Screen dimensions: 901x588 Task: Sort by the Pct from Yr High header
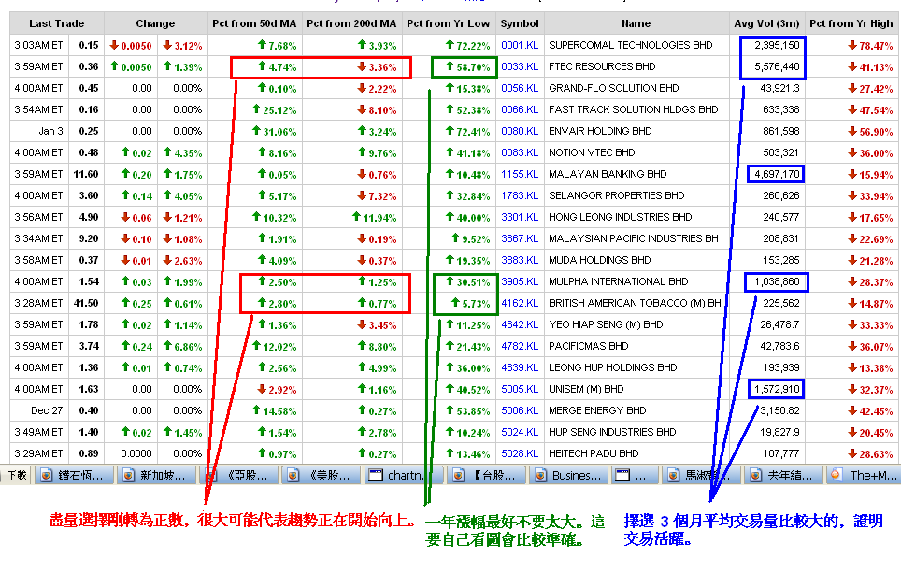point(851,23)
